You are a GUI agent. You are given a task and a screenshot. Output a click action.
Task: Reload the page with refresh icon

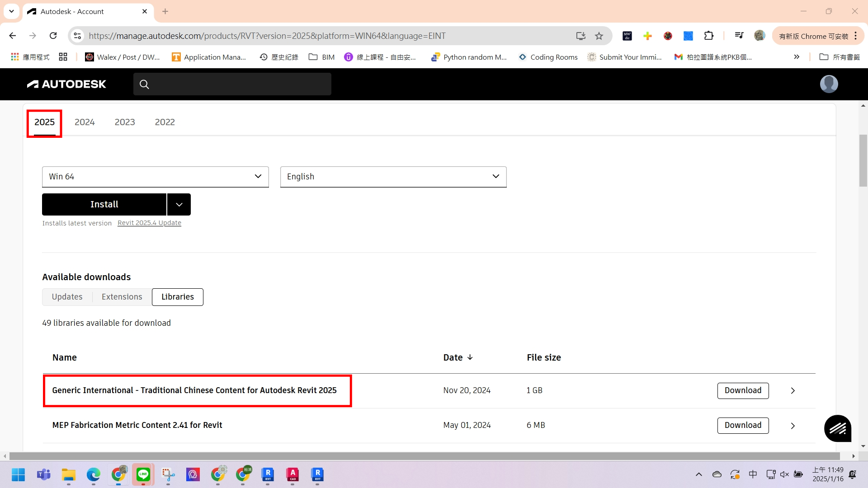tap(53, 36)
